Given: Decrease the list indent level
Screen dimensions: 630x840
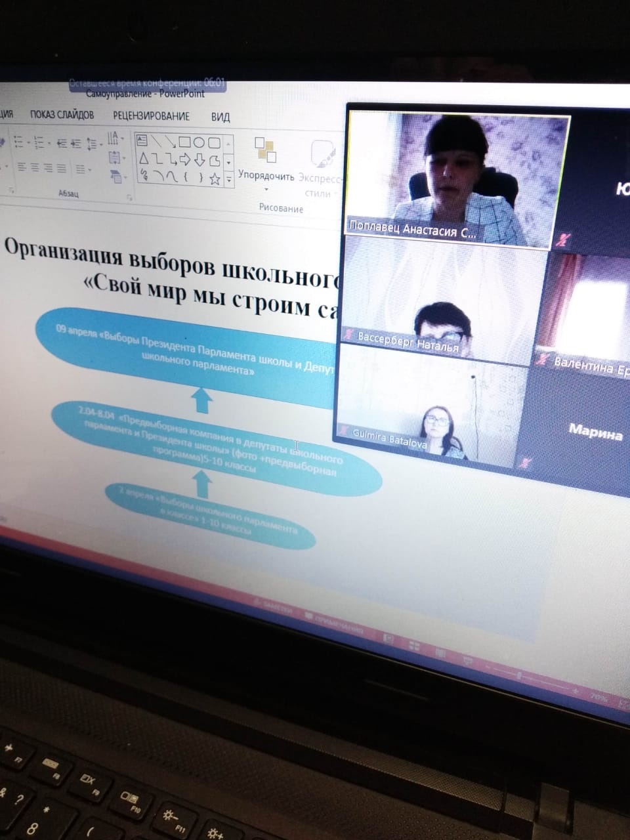Looking at the screenshot, I should [x=62, y=142].
